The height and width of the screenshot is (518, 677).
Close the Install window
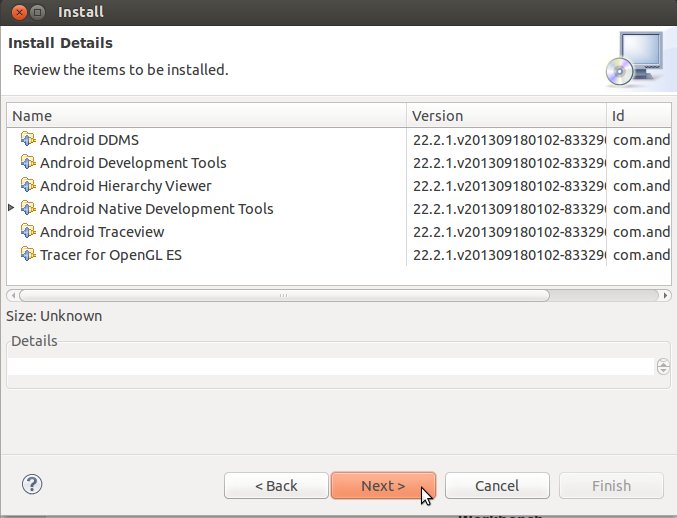[x=19, y=12]
